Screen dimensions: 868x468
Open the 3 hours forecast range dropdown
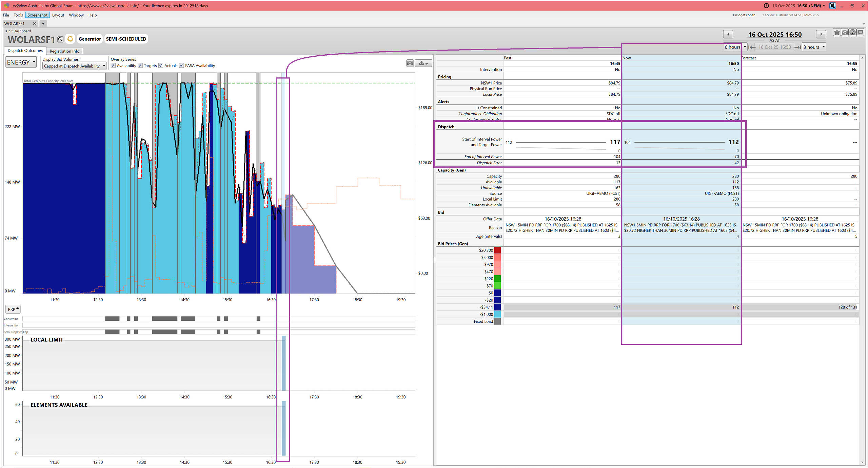(814, 47)
